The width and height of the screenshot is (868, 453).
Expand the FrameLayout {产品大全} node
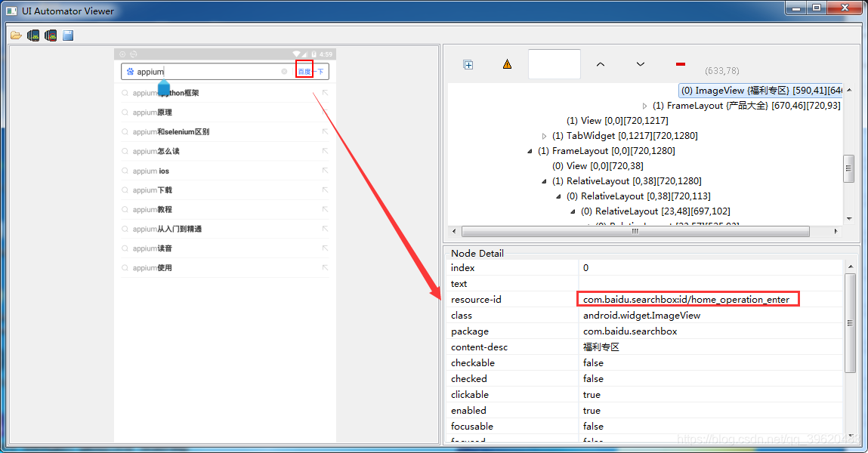coord(644,106)
